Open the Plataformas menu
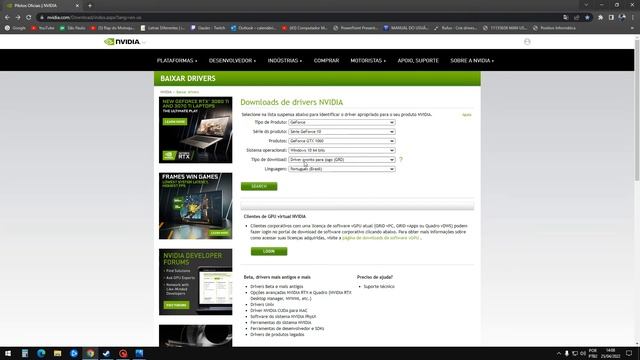Screen dimensions: 640x360 (177, 60)
